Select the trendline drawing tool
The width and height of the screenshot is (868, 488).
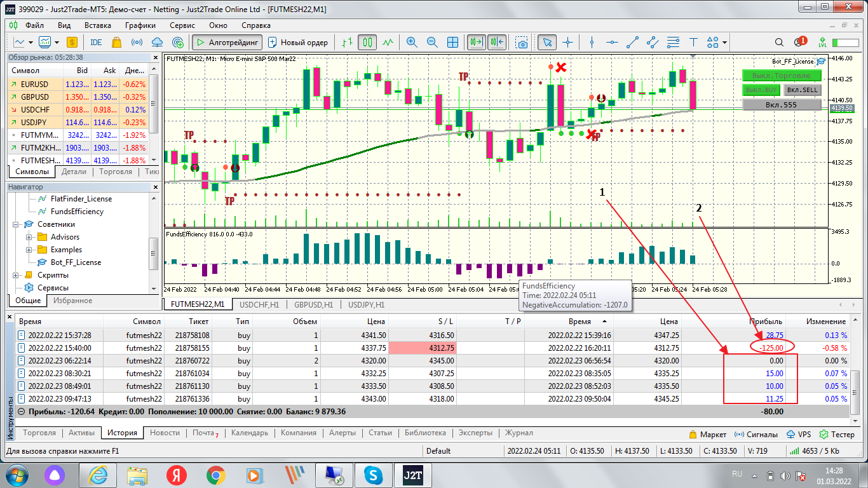[x=633, y=43]
